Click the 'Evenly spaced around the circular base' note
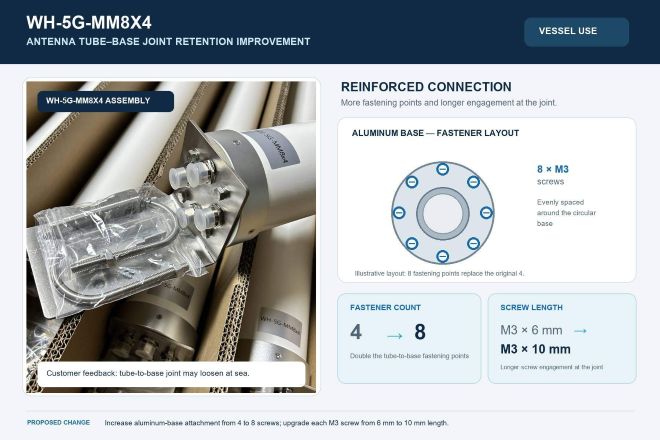The width and height of the screenshot is (660, 440). [566, 213]
